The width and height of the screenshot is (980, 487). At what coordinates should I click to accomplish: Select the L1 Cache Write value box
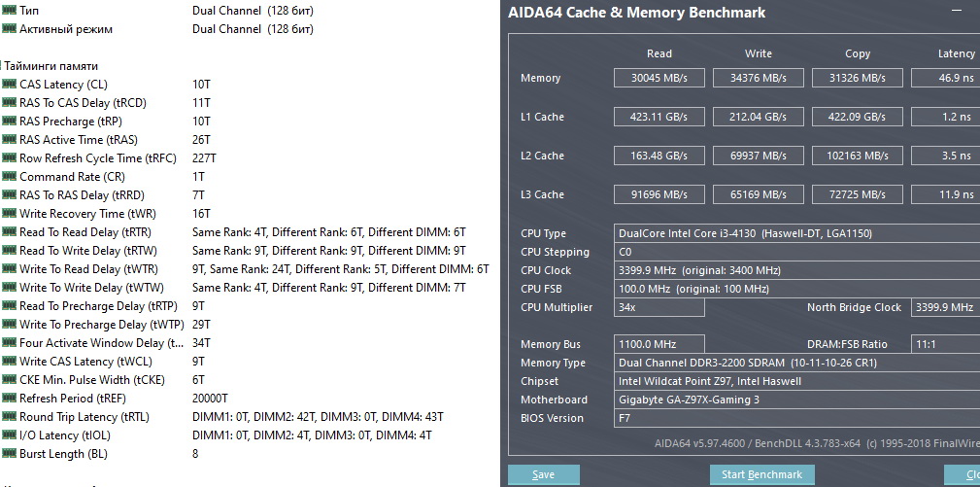point(758,117)
